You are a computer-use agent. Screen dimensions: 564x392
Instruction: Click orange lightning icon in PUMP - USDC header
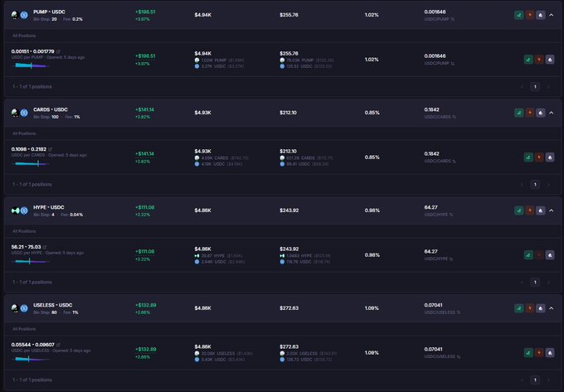[x=529, y=15]
